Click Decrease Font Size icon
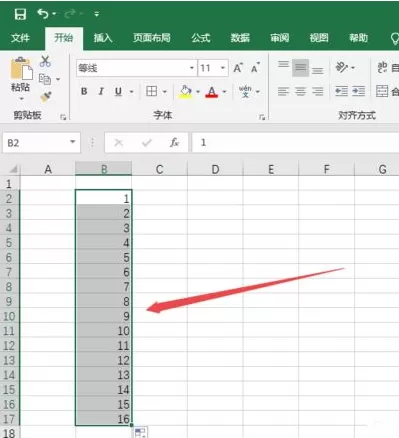This screenshot has width=399, height=438. (255, 68)
